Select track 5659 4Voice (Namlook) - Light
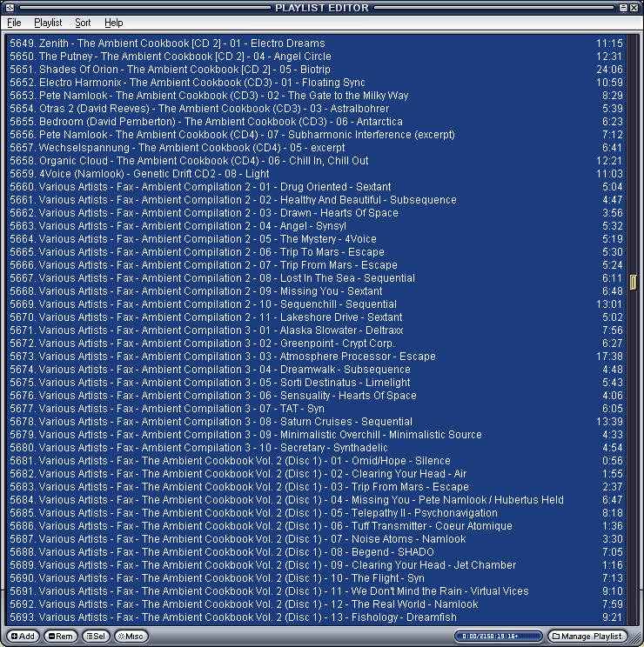This screenshot has width=644, height=647. (316, 174)
